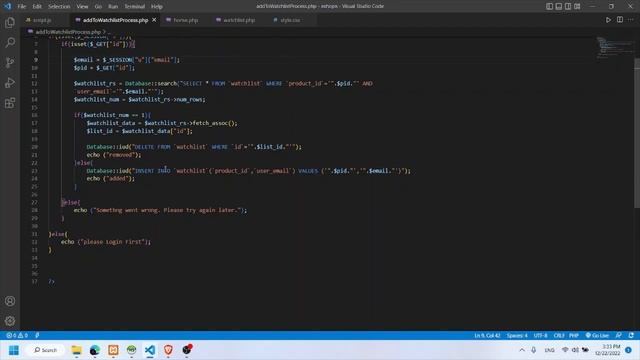Screen dimensions: 640x360
Task: Click the editor vertical scrollbar
Action: (x=637, y=133)
